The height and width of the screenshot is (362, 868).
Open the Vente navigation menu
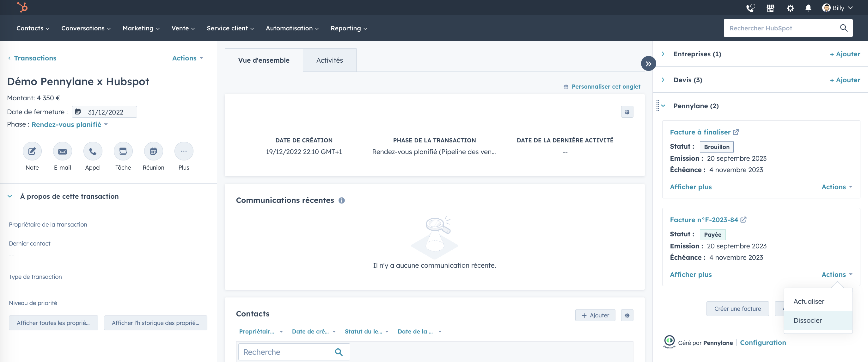point(183,28)
